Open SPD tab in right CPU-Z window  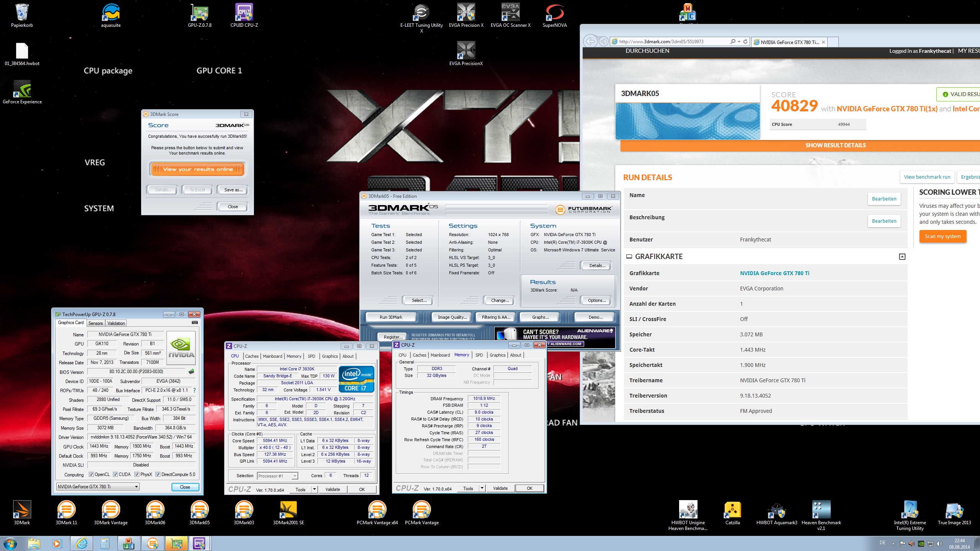(x=479, y=355)
